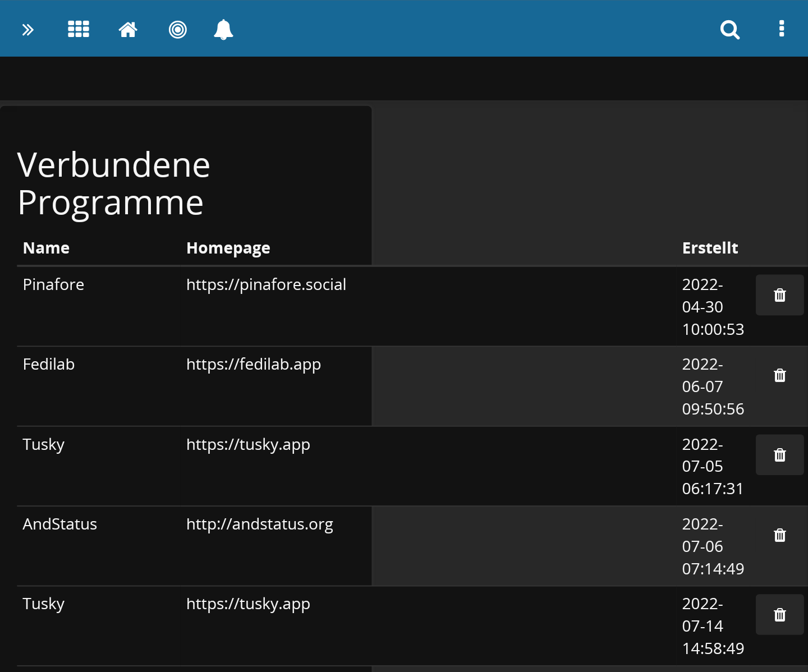Open search with magnifier icon

[730, 29]
